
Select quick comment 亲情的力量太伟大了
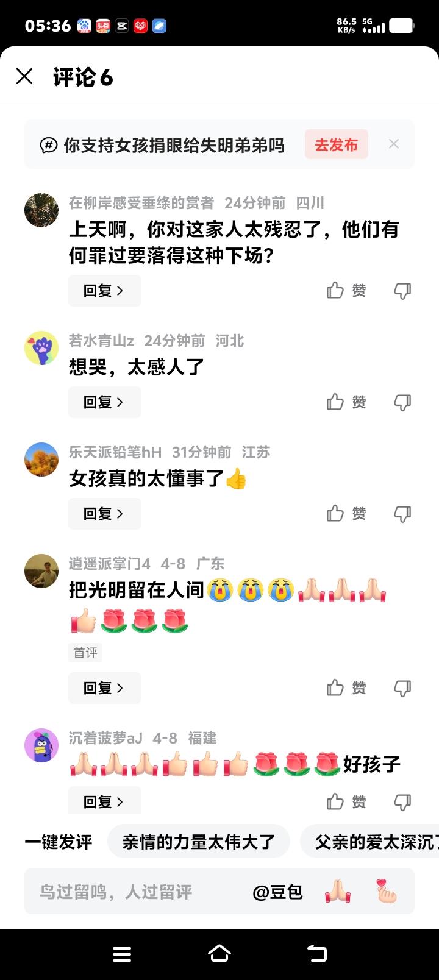(x=199, y=842)
